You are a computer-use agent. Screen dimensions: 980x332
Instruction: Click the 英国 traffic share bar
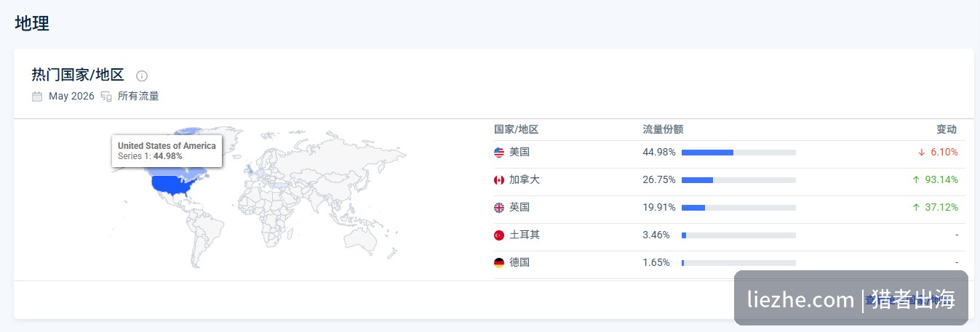tap(738, 208)
